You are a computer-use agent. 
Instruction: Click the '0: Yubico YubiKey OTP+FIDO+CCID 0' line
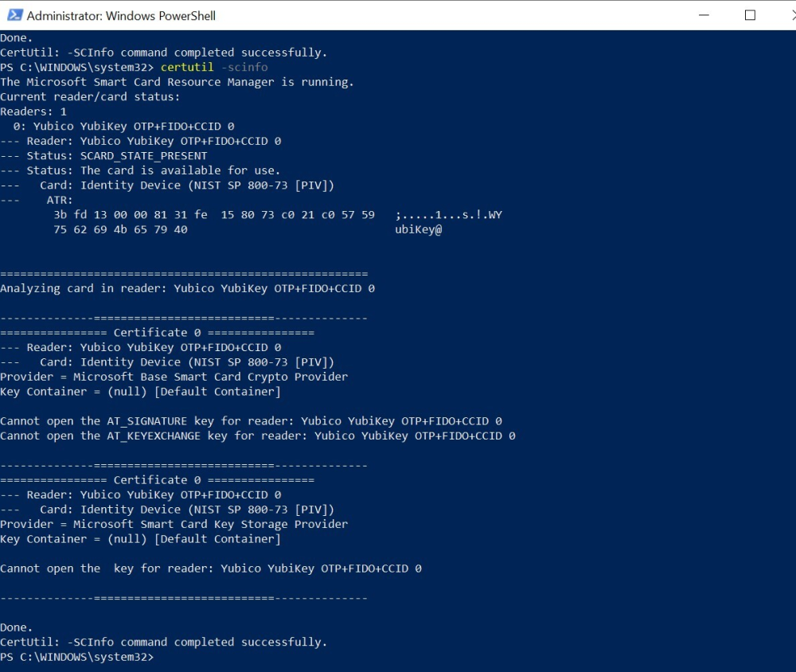coord(123,126)
